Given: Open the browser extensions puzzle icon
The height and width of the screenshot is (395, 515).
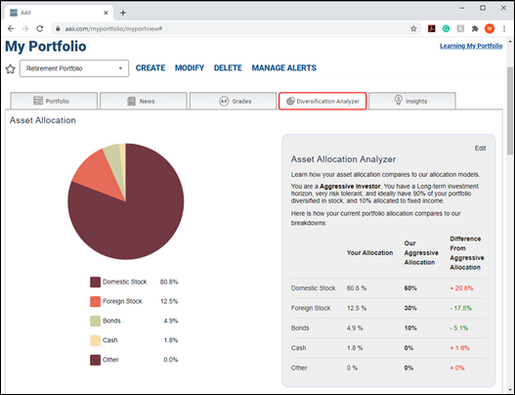Looking at the screenshot, I should click(475, 29).
